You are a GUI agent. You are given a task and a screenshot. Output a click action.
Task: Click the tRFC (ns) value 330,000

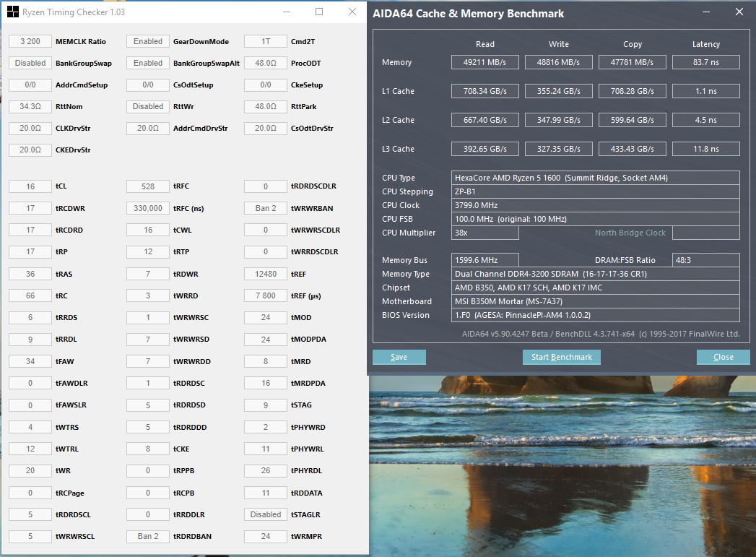(148, 208)
